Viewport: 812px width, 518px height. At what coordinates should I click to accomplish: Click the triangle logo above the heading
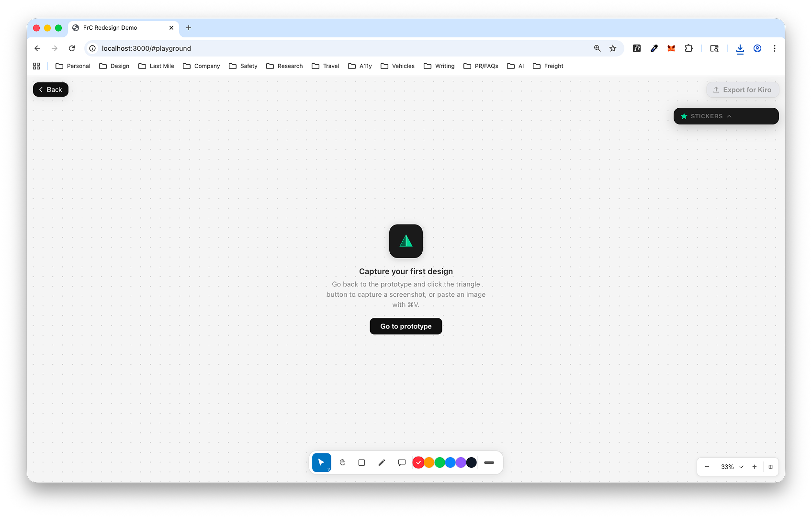click(x=406, y=241)
